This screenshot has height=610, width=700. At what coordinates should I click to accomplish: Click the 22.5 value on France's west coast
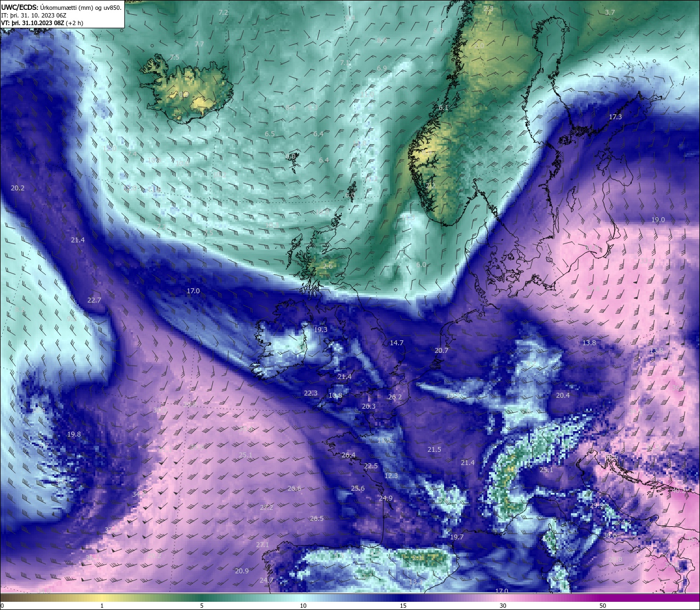371,466
